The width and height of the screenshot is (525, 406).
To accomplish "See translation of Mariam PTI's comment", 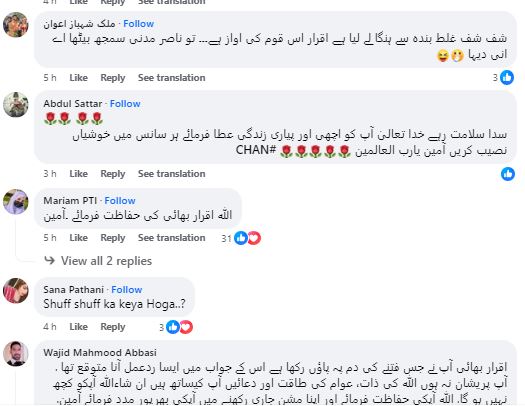I will click(172, 238).
